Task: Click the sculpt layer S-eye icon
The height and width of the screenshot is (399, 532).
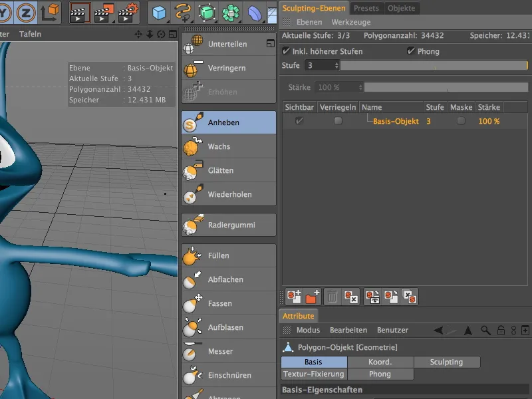Action: 372,297
